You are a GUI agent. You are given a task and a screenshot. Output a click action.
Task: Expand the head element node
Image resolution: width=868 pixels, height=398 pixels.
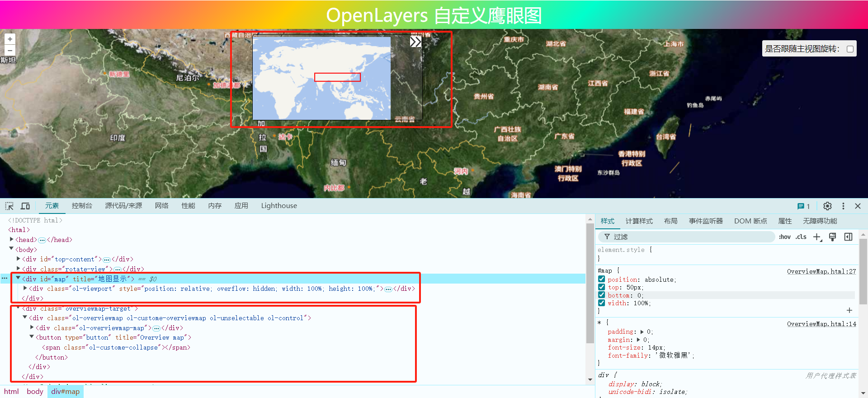click(x=11, y=239)
